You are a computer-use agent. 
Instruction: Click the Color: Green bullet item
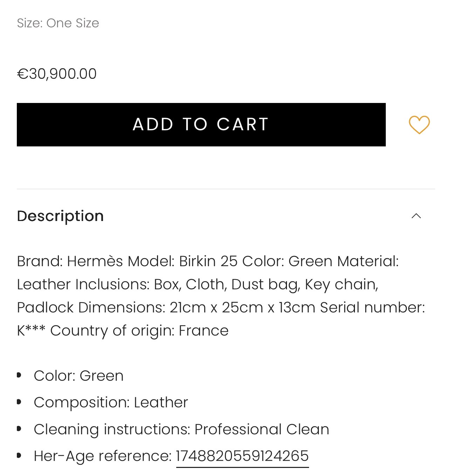(78, 376)
